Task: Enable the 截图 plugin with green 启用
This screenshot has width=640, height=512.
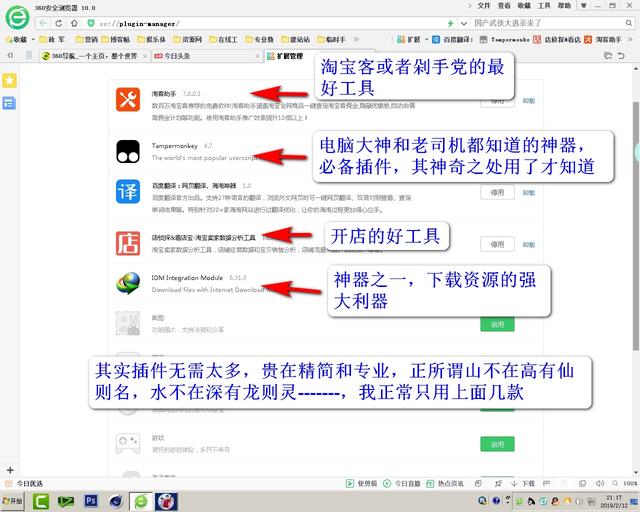Action: (x=497, y=324)
